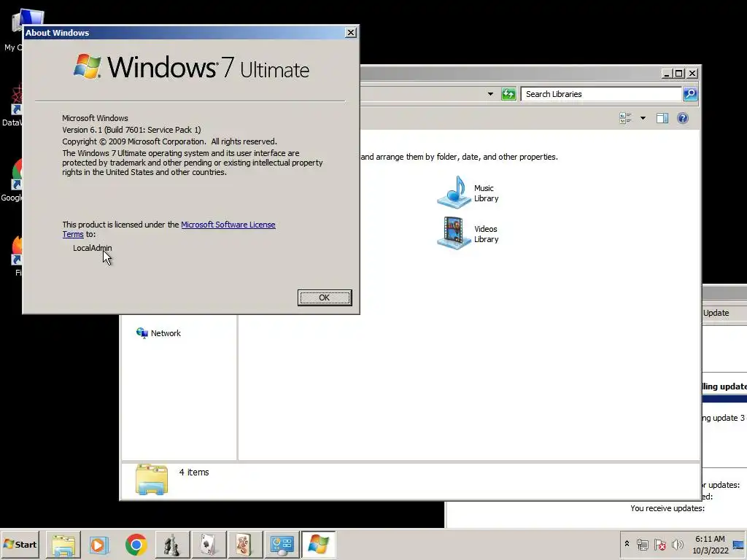
Task: Open the Microsoft Software License link
Action: (x=228, y=225)
